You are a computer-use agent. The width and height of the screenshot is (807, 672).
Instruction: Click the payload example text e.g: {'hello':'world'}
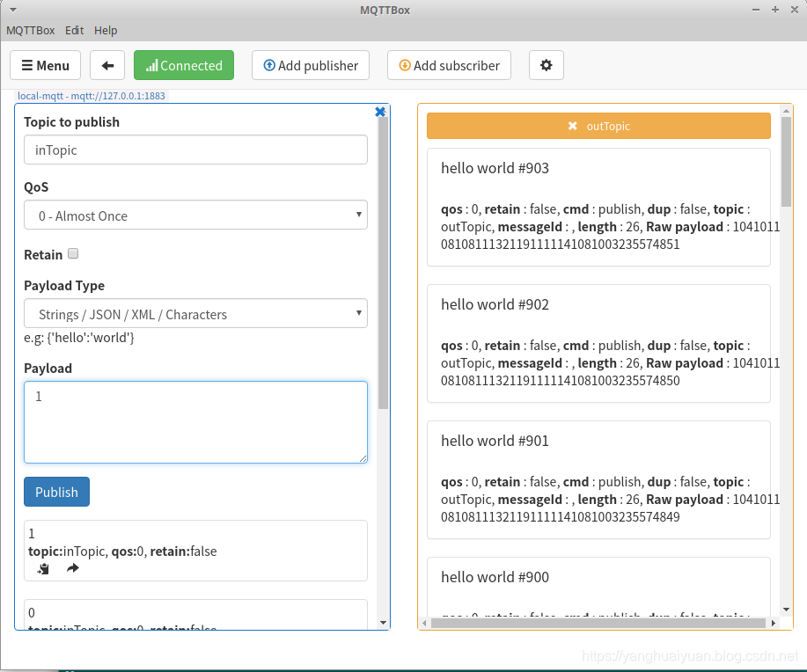pos(78,338)
